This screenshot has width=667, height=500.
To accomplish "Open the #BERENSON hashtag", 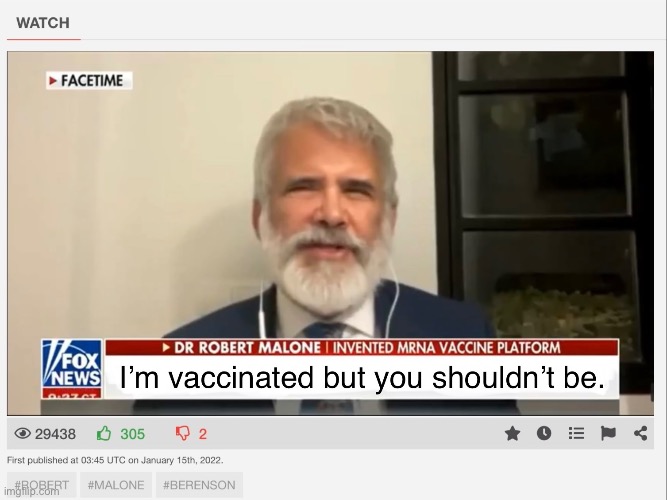I will (x=199, y=485).
